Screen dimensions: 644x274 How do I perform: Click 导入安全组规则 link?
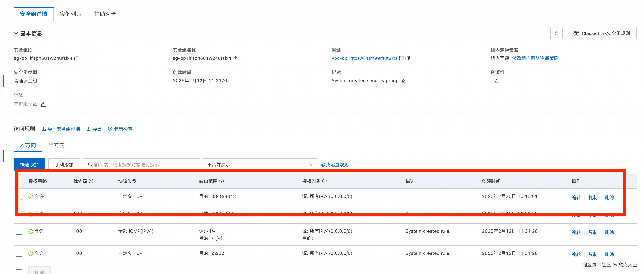[60, 129]
